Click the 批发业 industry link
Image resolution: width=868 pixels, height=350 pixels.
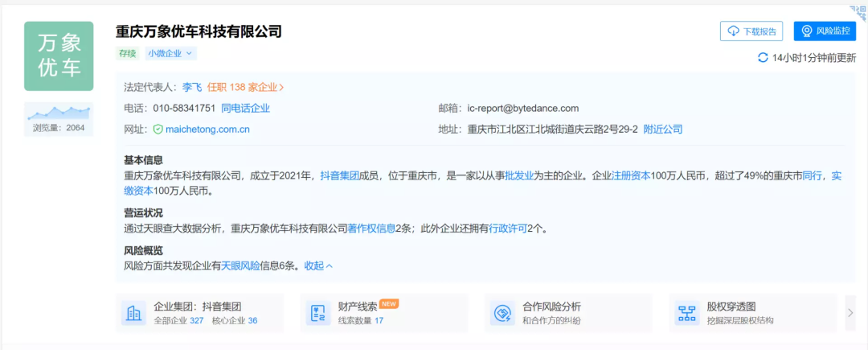[518, 176]
